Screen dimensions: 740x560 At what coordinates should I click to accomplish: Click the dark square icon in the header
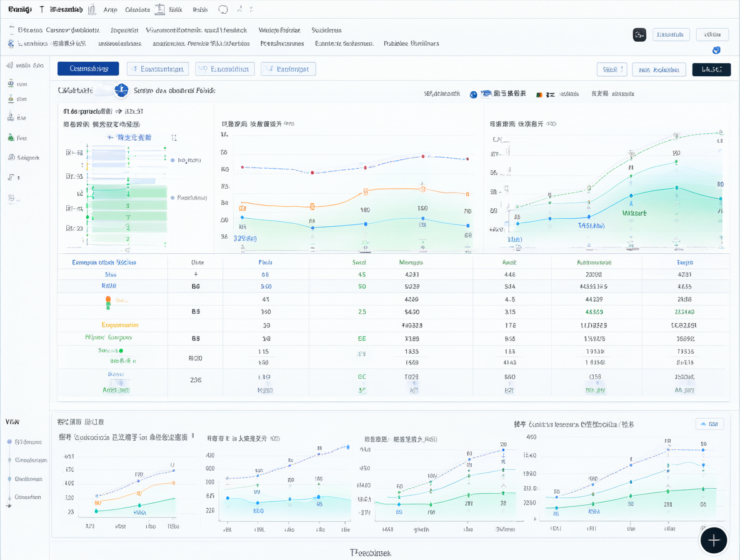pos(639,35)
